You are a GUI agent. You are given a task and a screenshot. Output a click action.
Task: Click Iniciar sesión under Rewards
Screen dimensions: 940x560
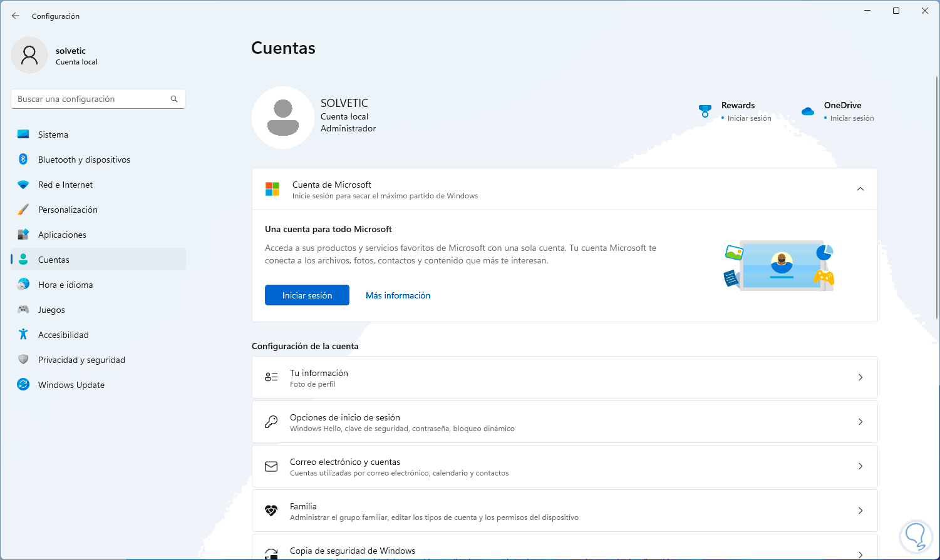750,118
